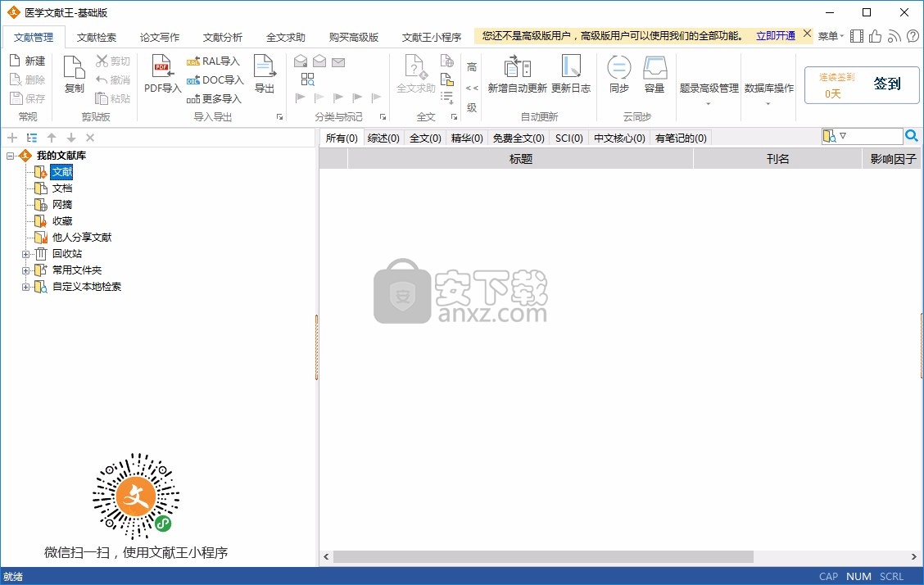
Task: Click the move-down arrow icon above tree
Action: [x=71, y=138]
